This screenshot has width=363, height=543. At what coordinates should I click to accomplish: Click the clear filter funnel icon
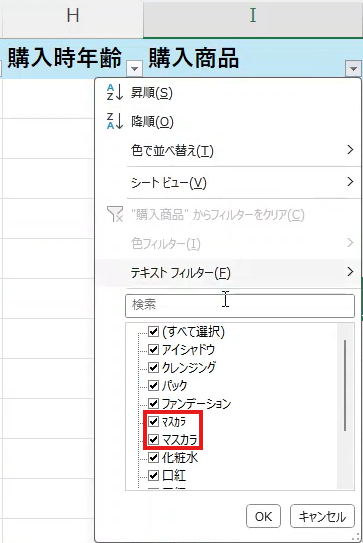pos(115,214)
